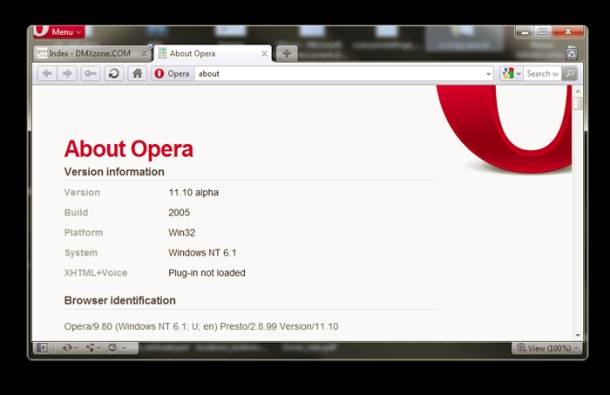Toggle the side panel button in status bar
Screen dimensions: 610x395
tap(42, 348)
